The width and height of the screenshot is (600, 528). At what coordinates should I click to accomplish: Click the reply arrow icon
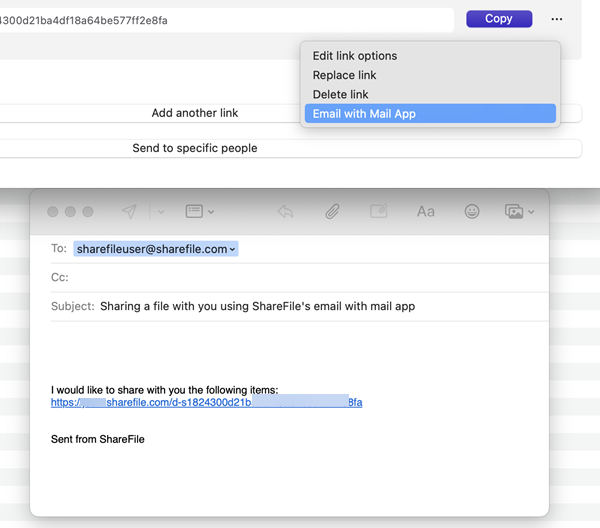tap(285, 211)
